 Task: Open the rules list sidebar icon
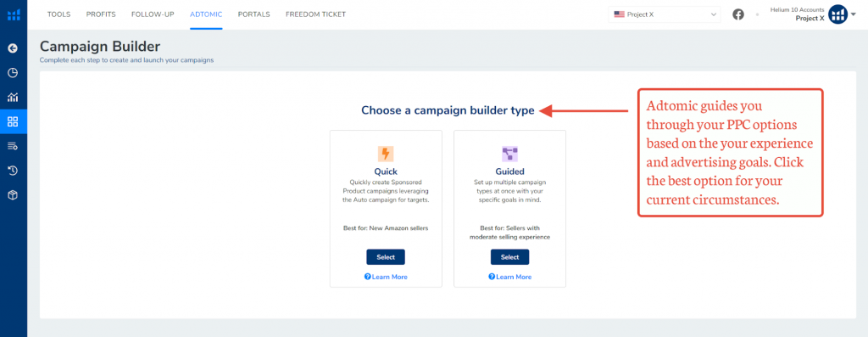13,146
